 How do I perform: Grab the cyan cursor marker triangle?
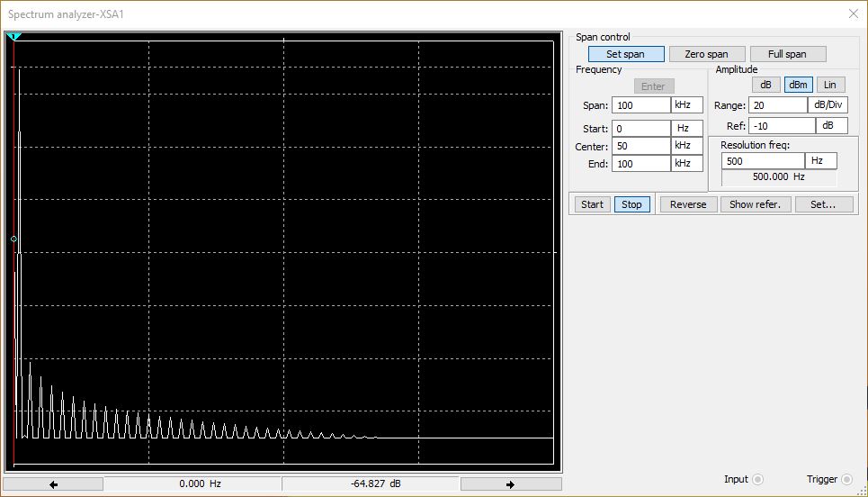coord(13,37)
